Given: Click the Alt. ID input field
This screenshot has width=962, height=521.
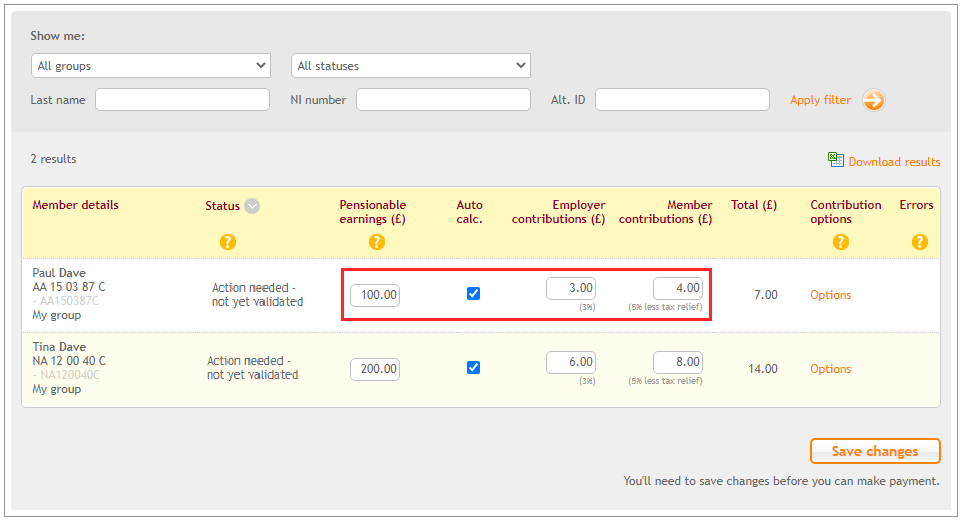Looking at the screenshot, I should pos(682,99).
